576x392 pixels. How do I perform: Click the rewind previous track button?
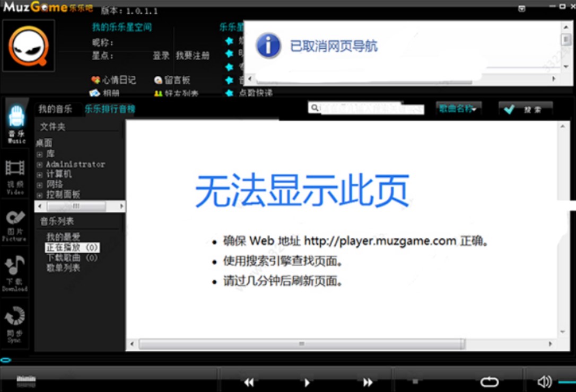pos(249,382)
